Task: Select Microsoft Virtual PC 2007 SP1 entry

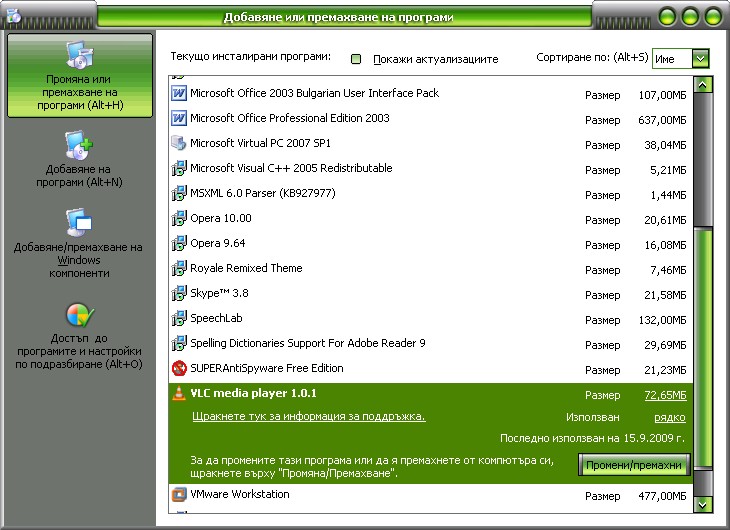Action: [431, 143]
